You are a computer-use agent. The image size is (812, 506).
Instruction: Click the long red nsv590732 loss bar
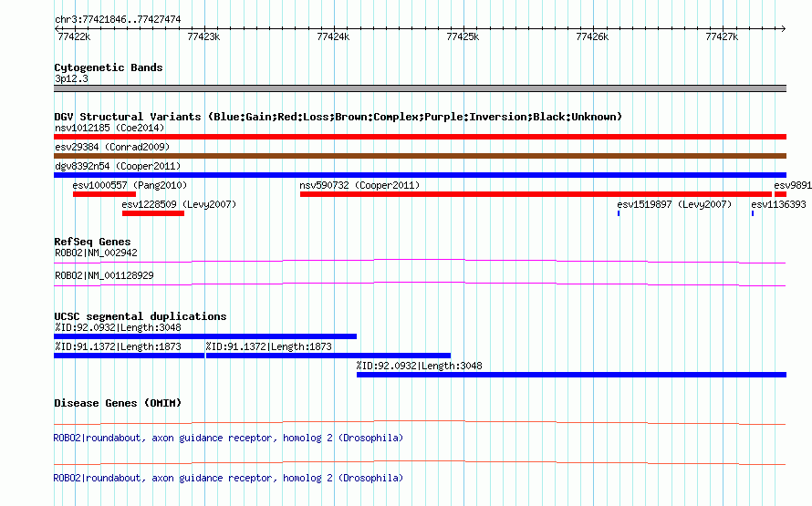pos(536,194)
